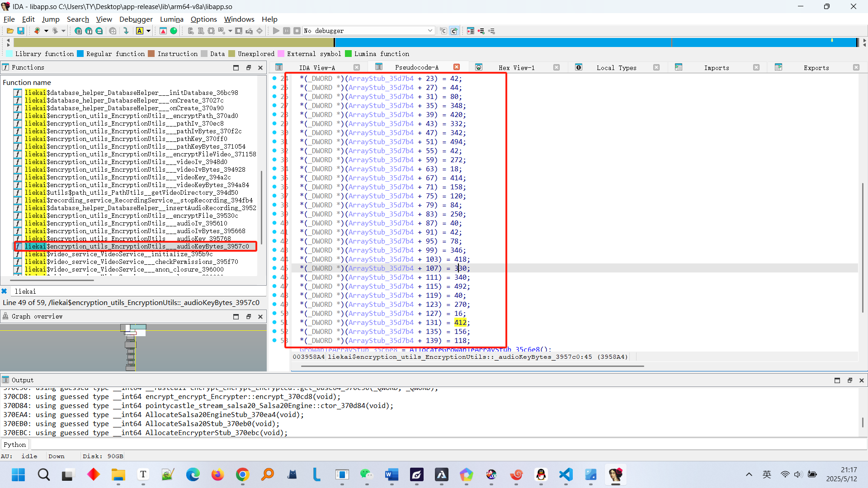The width and height of the screenshot is (868, 488).
Task: Switch to the Local Types tab
Action: 616,67
